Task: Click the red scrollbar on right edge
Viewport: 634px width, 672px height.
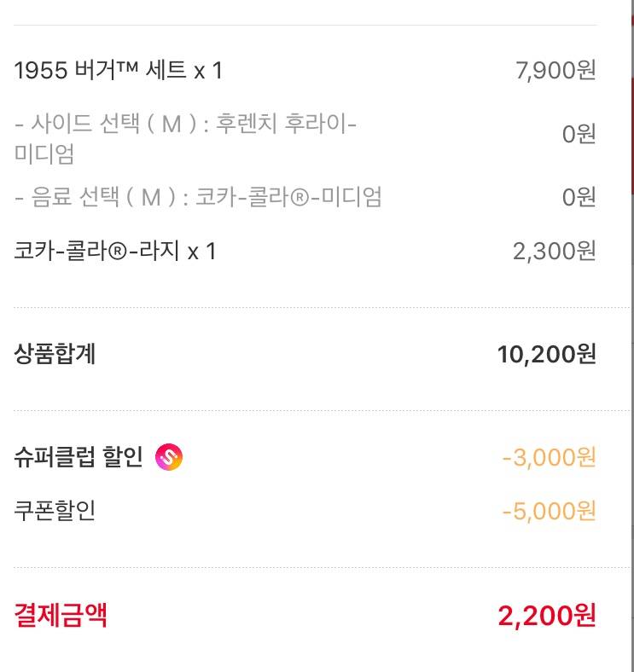Action: tap(632, 135)
